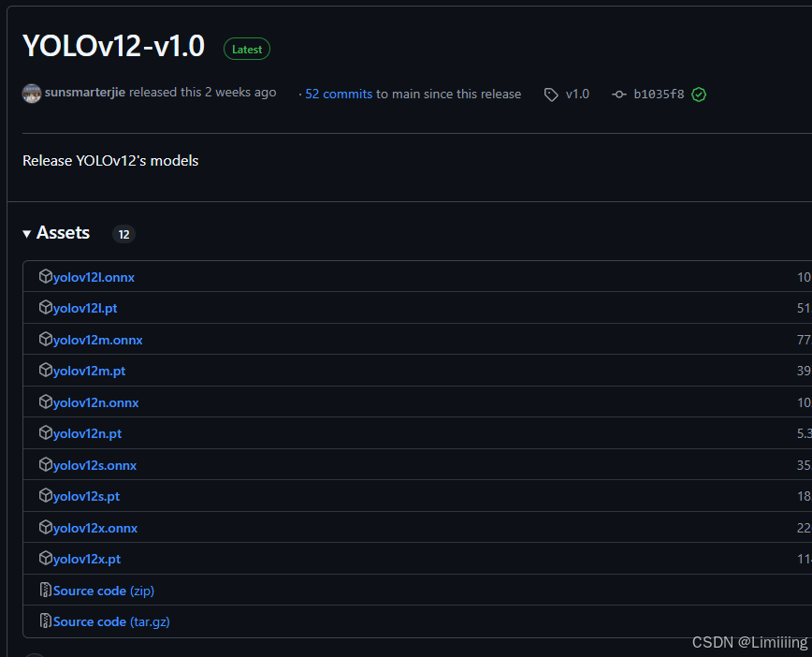Click the archive icon beside Source code (tar.gz)
The height and width of the screenshot is (657, 812).
(x=46, y=620)
